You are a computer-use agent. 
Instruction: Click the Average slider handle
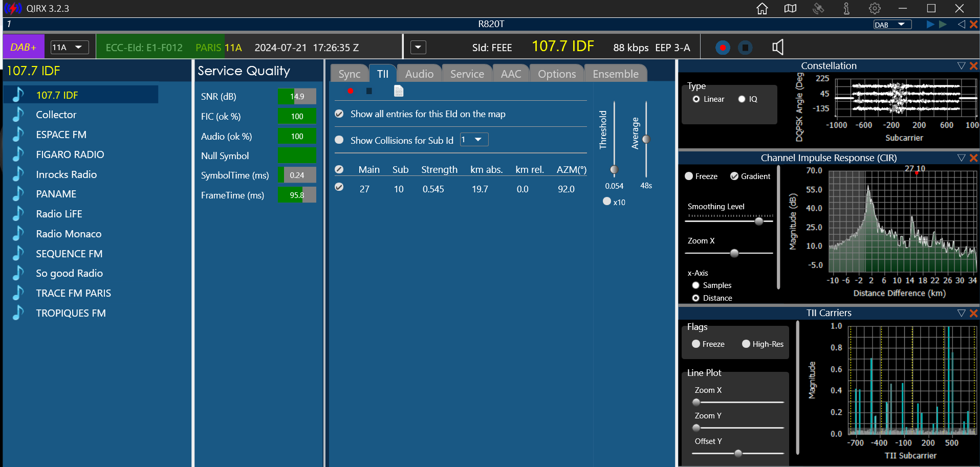[646, 139]
